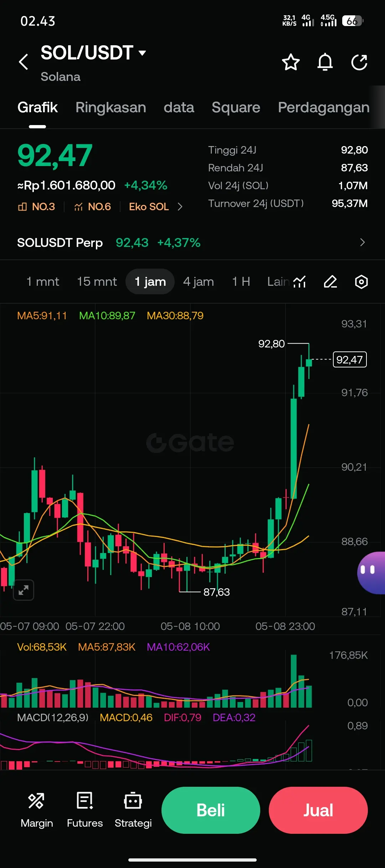Select the 1 mnt interval
The height and width of the screenshot is (868, 385).
pyautogui.click(x=43, y=281)
